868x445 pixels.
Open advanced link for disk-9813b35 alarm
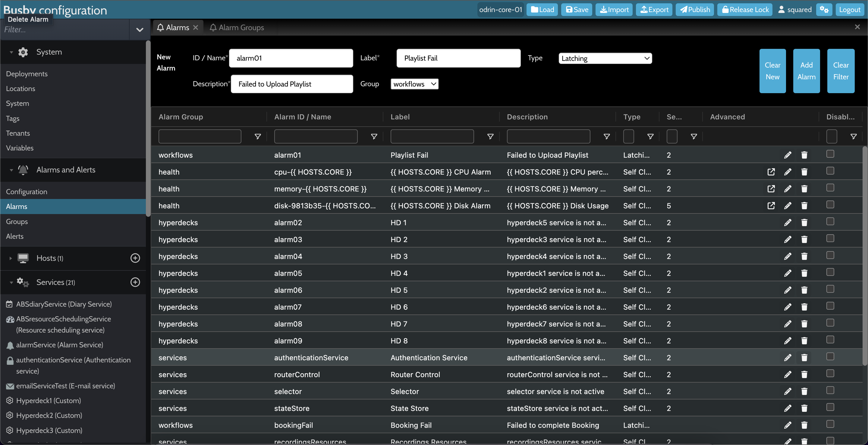point(771,206)
